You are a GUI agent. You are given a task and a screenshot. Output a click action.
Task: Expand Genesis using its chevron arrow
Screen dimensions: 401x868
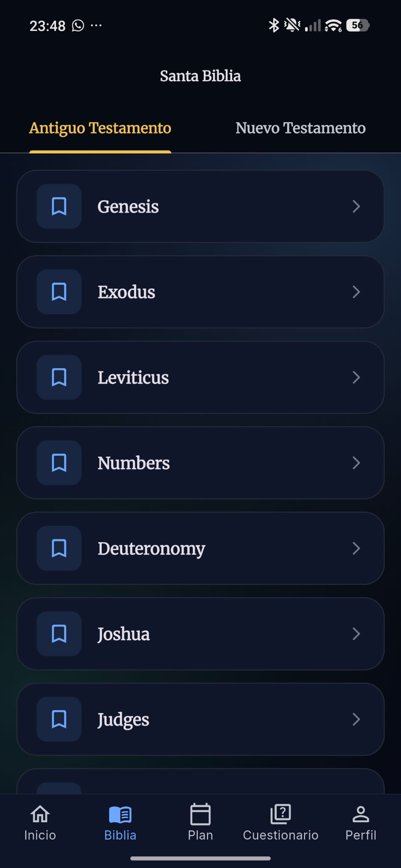356,206
